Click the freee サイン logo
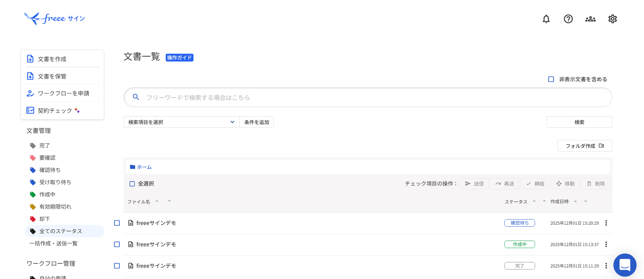The width and height of the screenshot is (644, 279). 54,18
